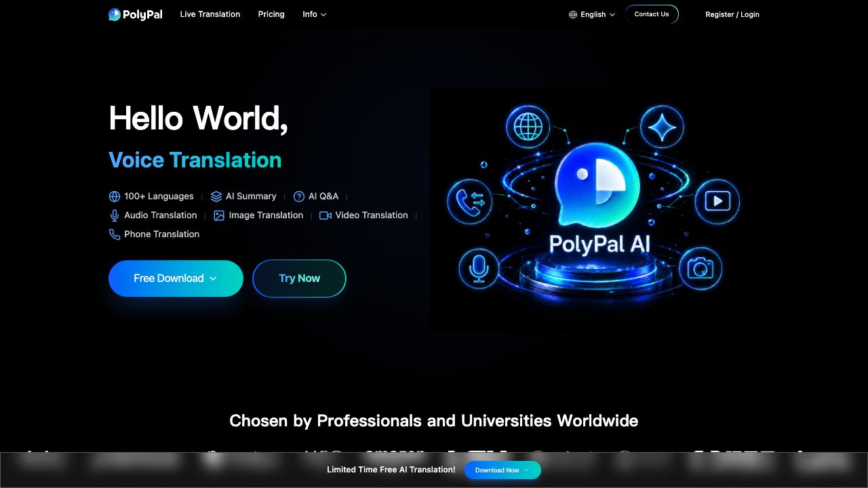Open the Download Now banner button
Viewport: 868px width, 488px height.
click(x=502, y=470)
